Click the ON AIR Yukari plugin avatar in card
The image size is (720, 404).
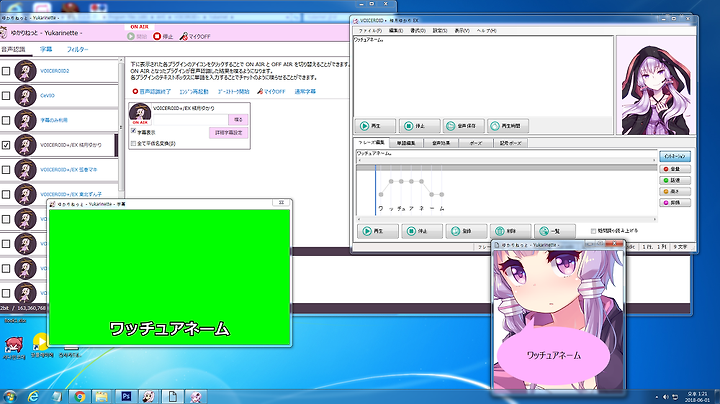[140, 113]
